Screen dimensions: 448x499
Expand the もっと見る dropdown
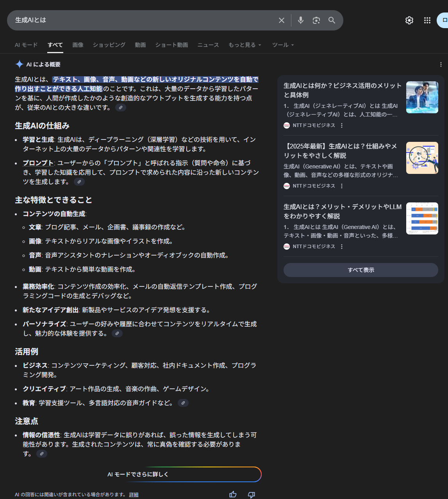click(245, 45)
